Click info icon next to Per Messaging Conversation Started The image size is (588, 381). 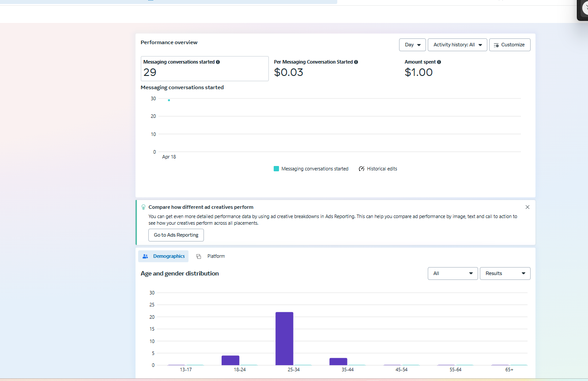pos(356,62)
